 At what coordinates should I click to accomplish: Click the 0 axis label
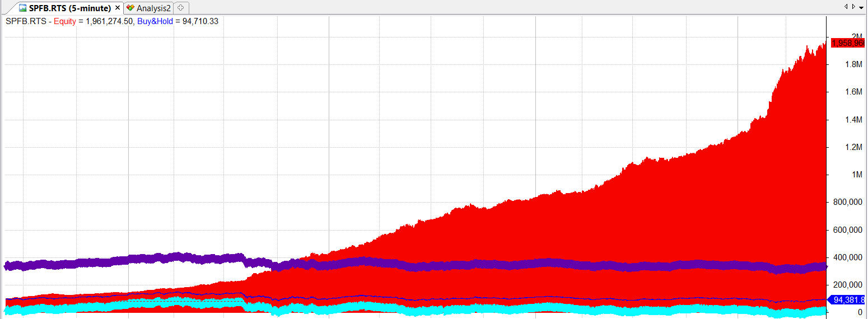point(860,312)
